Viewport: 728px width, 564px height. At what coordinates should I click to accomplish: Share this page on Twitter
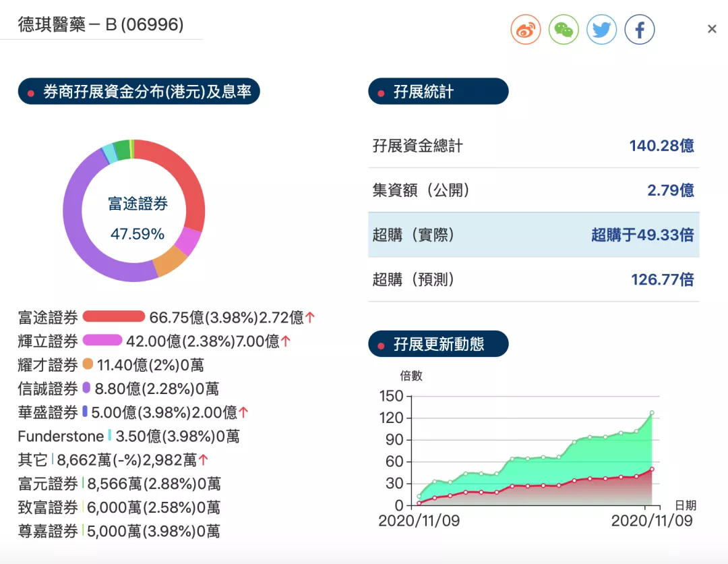click(x=601, y=30)
